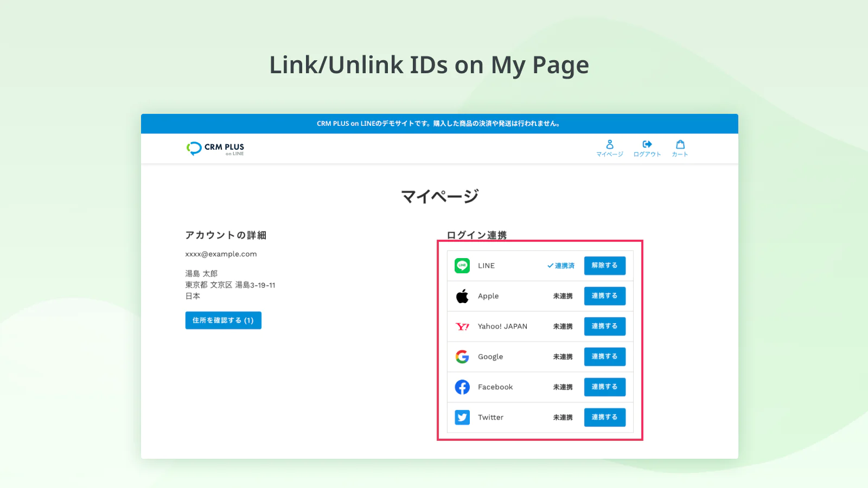Click the マイページ page title
The height and width of the screenshot is (488, 868).
coord(440,196)
